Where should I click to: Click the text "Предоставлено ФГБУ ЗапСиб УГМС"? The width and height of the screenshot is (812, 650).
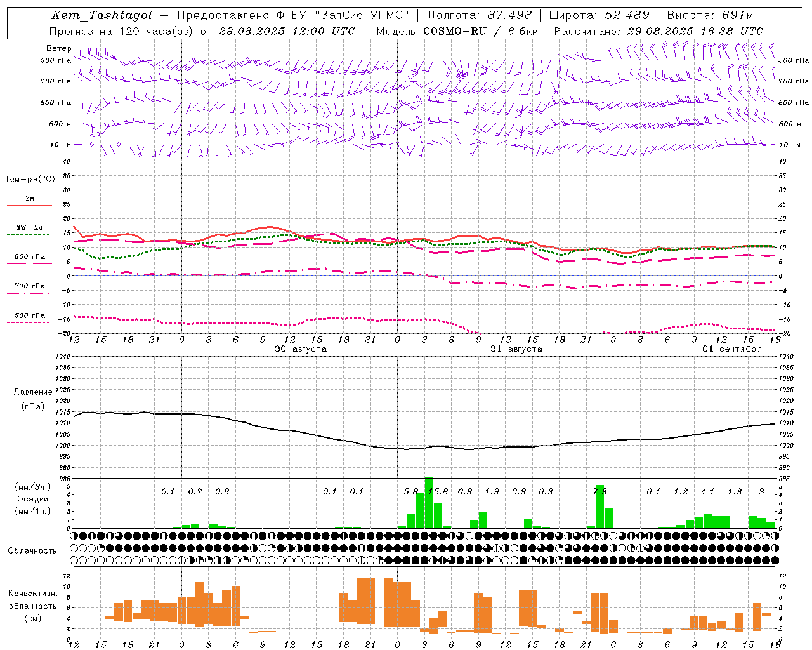pos(293,15)
